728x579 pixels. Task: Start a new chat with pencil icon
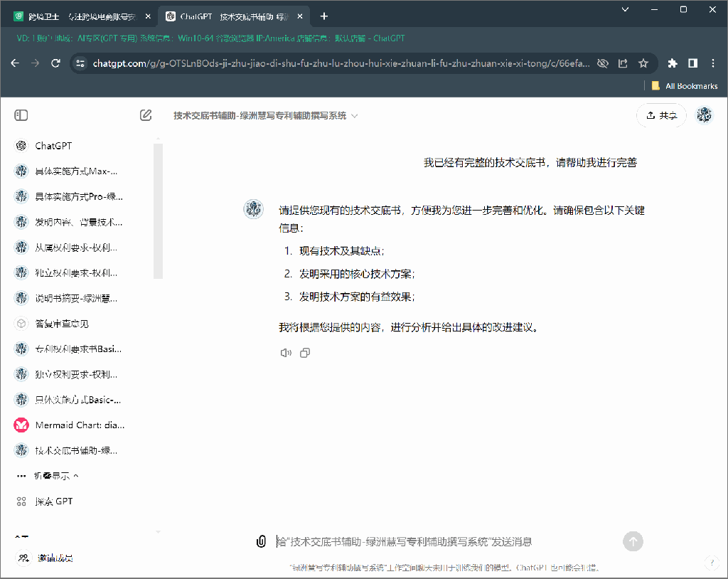tap(146, 115)
